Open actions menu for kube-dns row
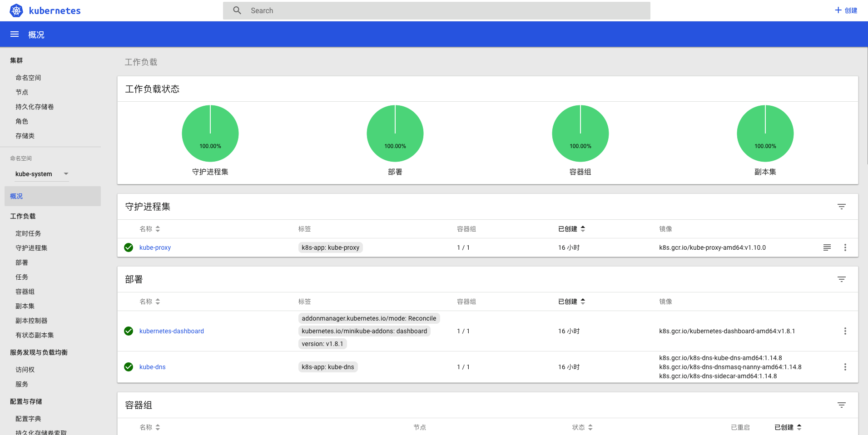The width and height of the screenshot is (868, 435). pyautogui.click(x=845, y=367)
